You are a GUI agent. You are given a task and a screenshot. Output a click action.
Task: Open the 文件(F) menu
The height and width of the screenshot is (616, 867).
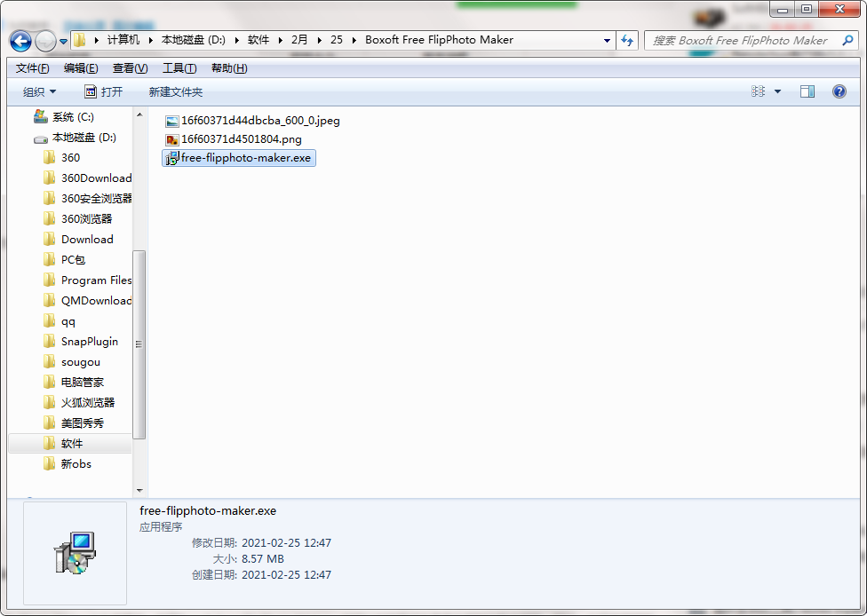33,68
